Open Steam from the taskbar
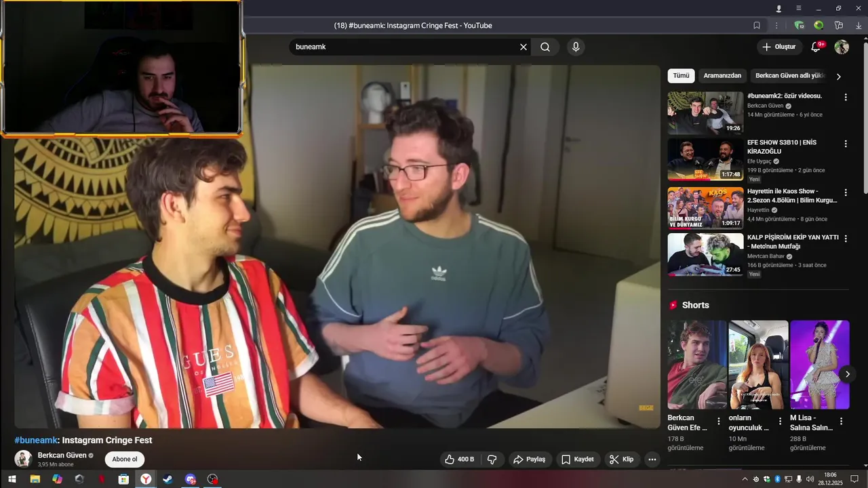 (167, 479)
